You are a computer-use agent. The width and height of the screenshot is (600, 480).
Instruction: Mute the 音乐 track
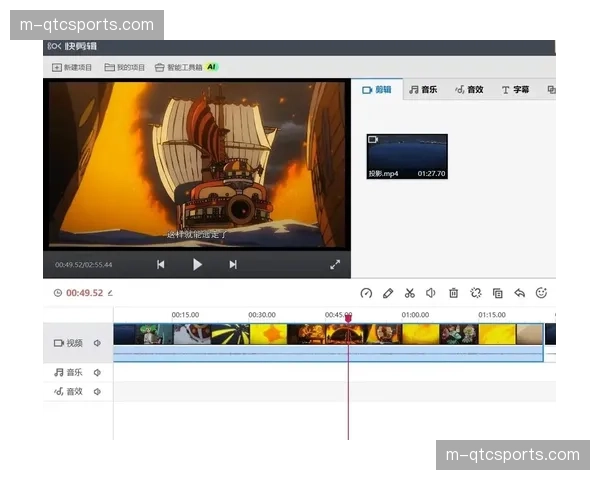98,372
